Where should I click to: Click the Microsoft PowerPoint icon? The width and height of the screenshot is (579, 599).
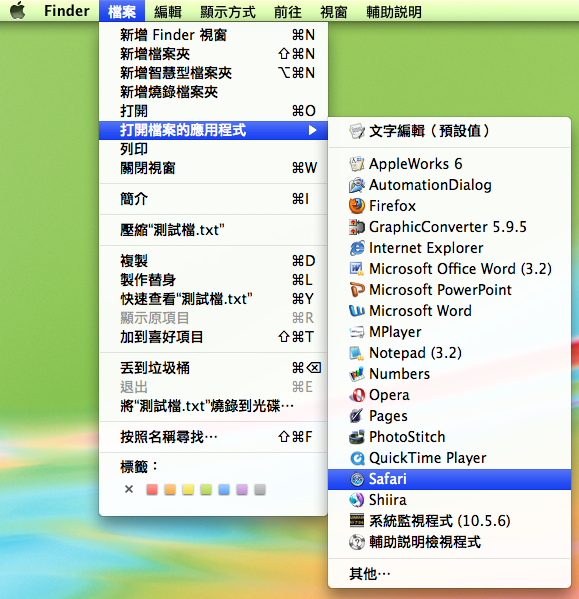(357, 290)
